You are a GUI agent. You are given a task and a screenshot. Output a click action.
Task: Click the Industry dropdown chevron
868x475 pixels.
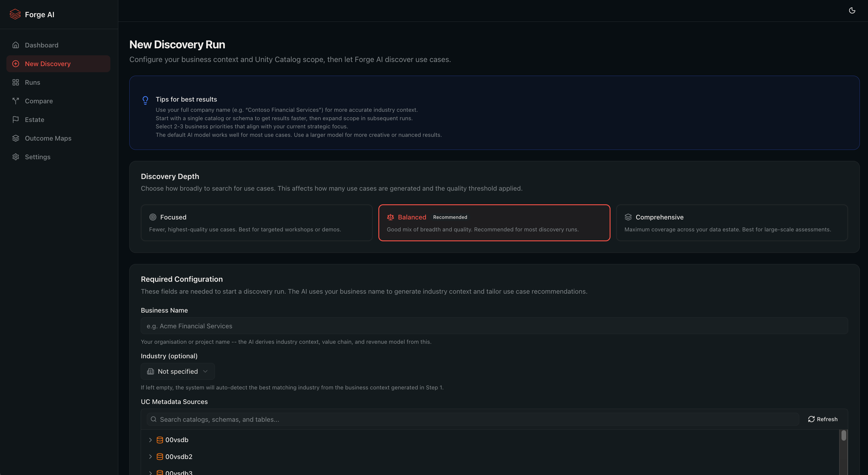(x=205, y=371)
